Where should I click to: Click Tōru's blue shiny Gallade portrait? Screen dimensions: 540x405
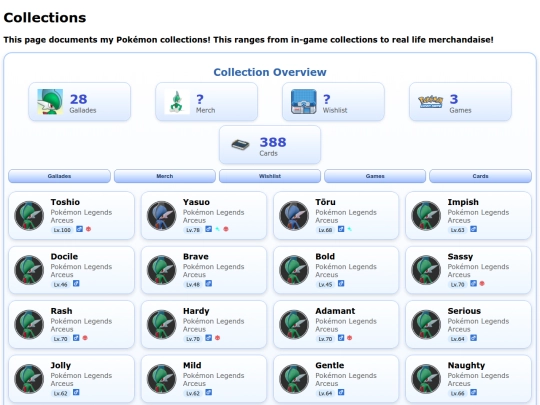coord(294,216)
